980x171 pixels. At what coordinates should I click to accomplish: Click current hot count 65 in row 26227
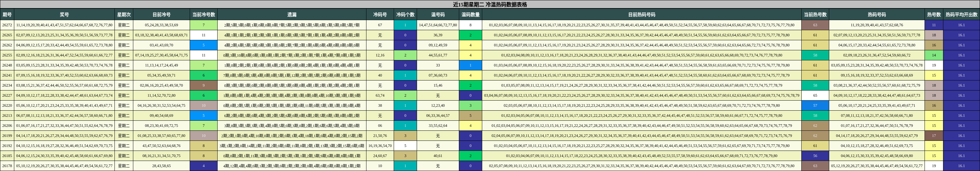coord(815,96)
